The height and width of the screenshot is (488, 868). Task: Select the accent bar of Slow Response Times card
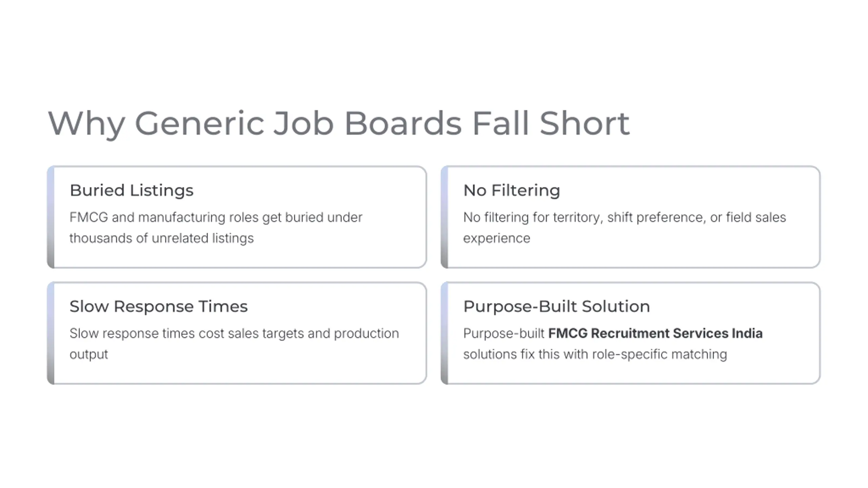51,333
